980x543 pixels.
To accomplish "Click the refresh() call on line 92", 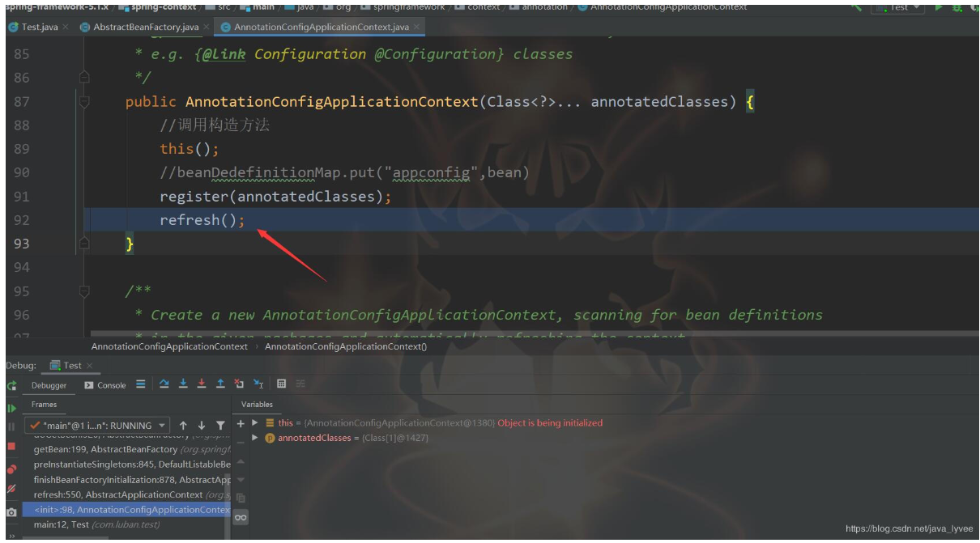I will pyautogui.click(x=202, y=220).
